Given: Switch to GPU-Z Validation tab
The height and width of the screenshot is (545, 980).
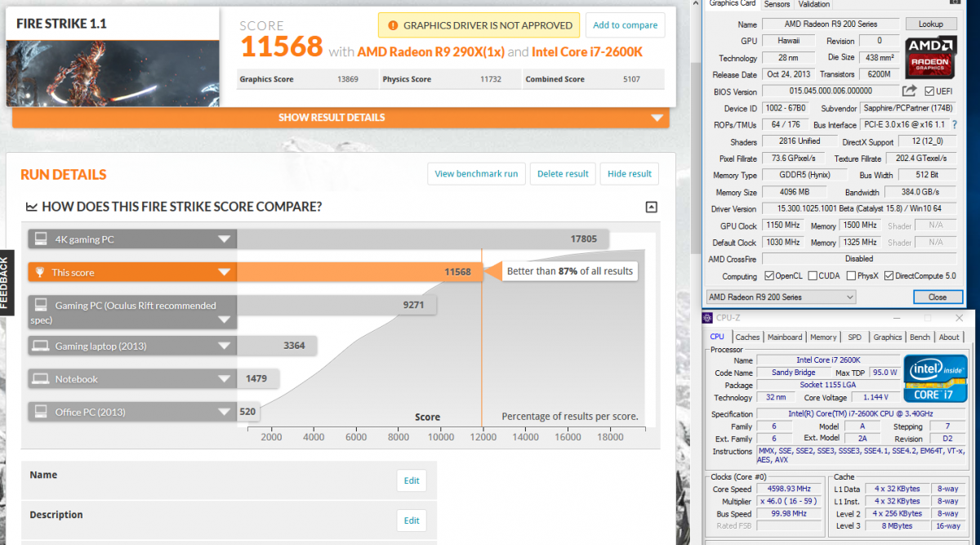Looking at the screenshot, I should pos(814,4).
